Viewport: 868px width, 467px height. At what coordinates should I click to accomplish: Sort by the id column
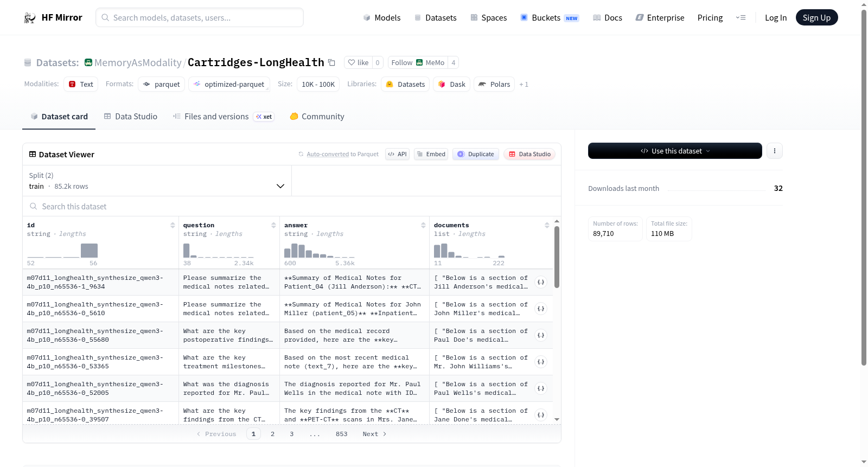pos(173,225)
